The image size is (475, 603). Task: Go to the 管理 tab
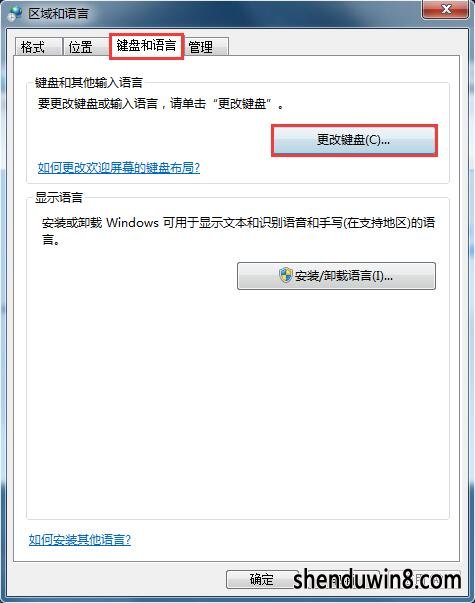pos(207,47)
